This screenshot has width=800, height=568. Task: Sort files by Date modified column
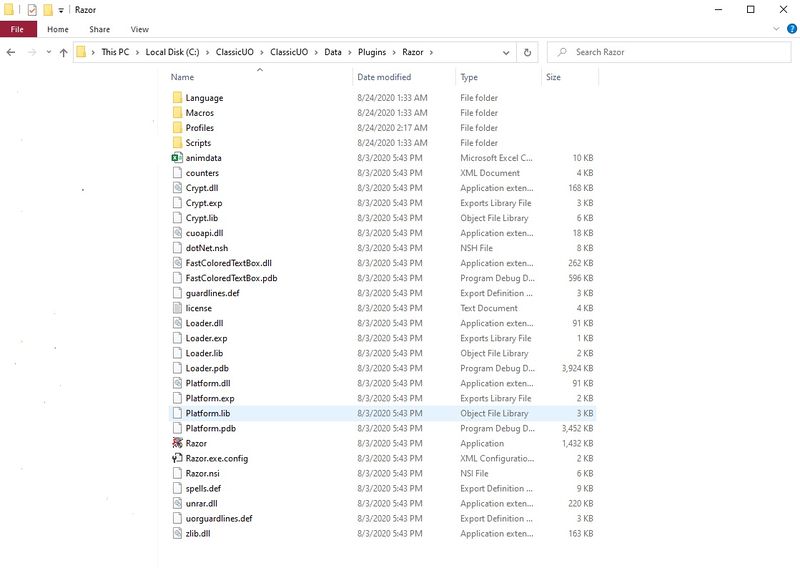coord(383,77)
